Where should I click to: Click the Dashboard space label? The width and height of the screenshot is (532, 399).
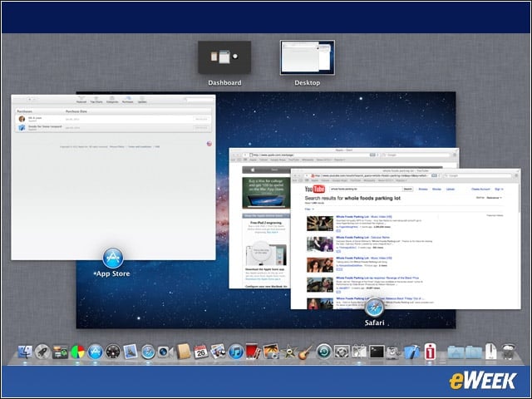tap(224, 83)
